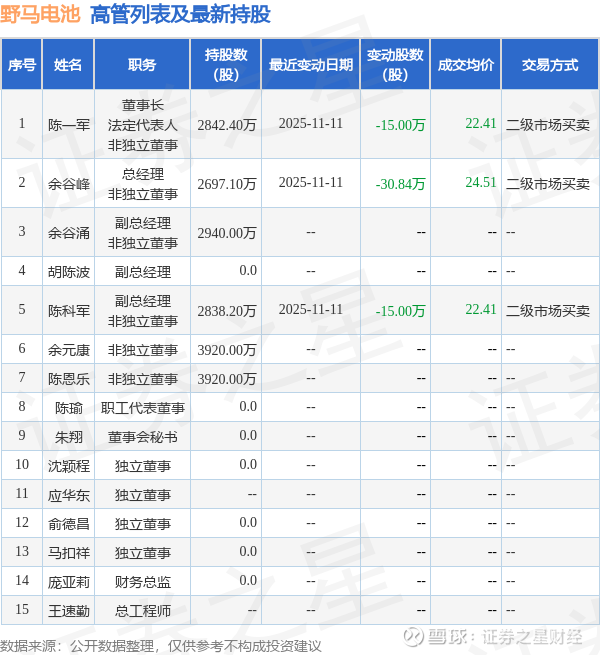Click the name 庞亚莉
This screenshot has width=600, height=655.
(x=69, y=581)
